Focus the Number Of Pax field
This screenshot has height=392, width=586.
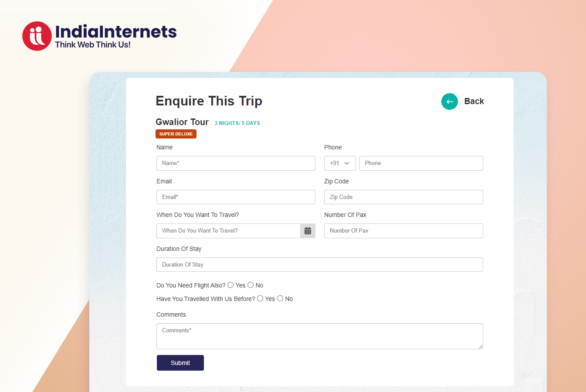pyautogui.click(x=403, y=231)
